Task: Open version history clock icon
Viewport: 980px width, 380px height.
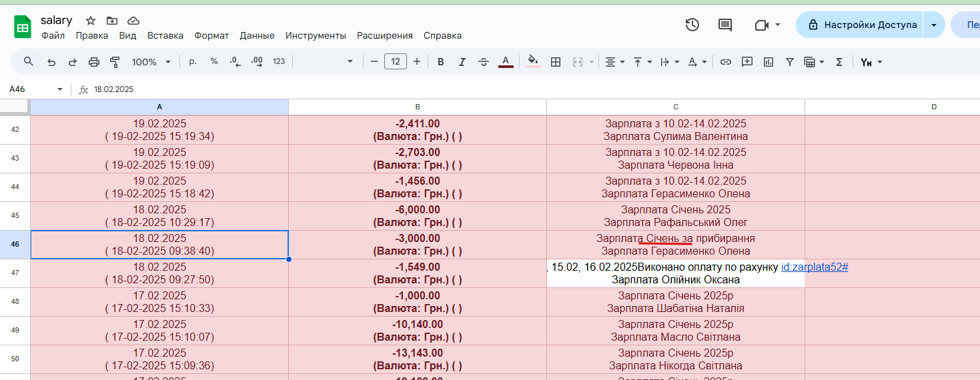Action: click(692, 25)
